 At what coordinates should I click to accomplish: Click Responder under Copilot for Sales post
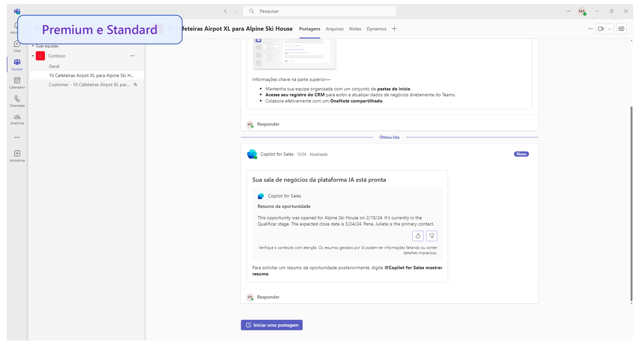point(268,297)
